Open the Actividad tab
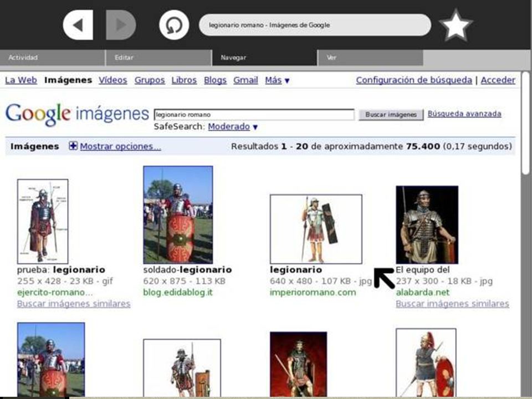 (x=52, y=58)
